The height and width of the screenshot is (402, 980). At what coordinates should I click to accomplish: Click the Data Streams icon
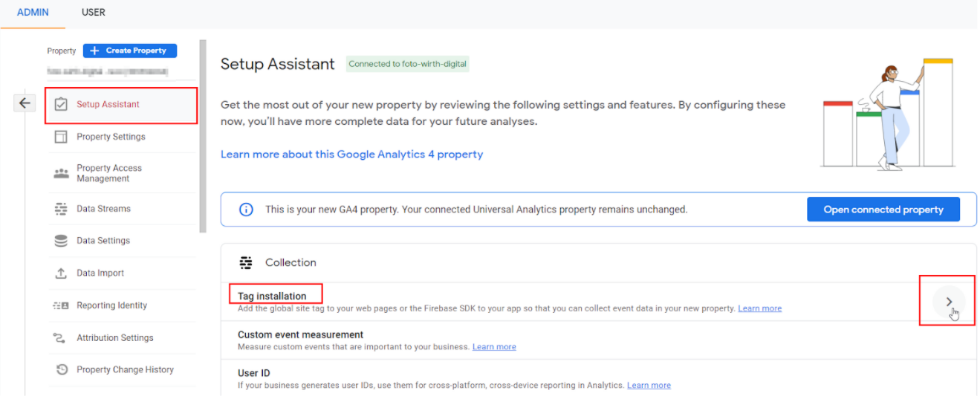[x=62, y=209]
